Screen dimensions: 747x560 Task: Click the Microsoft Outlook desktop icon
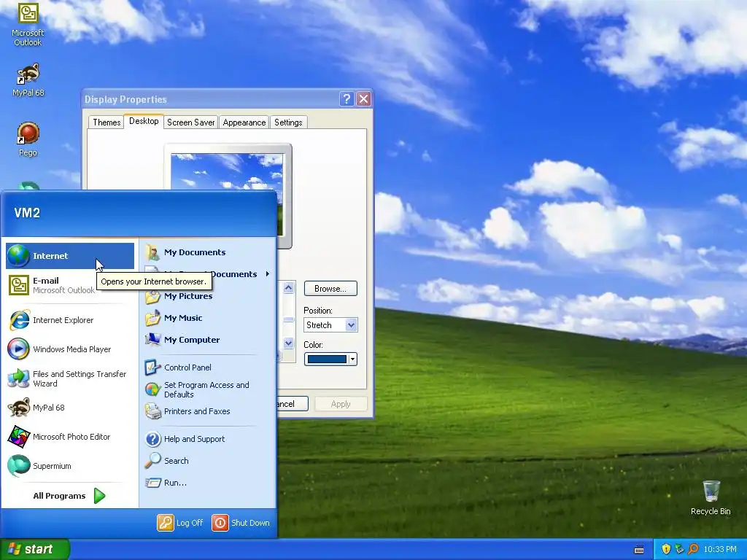point(28,24)
